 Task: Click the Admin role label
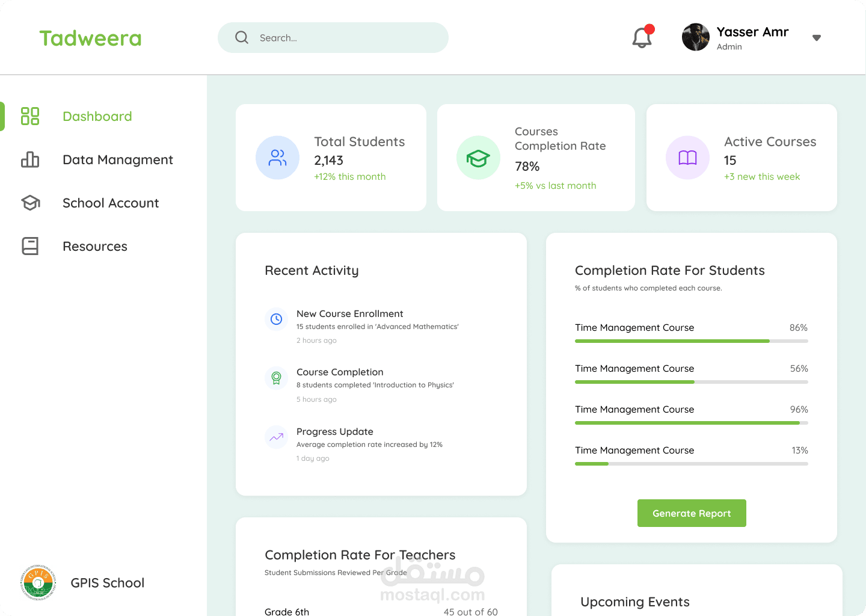click(x=729, y=47)
